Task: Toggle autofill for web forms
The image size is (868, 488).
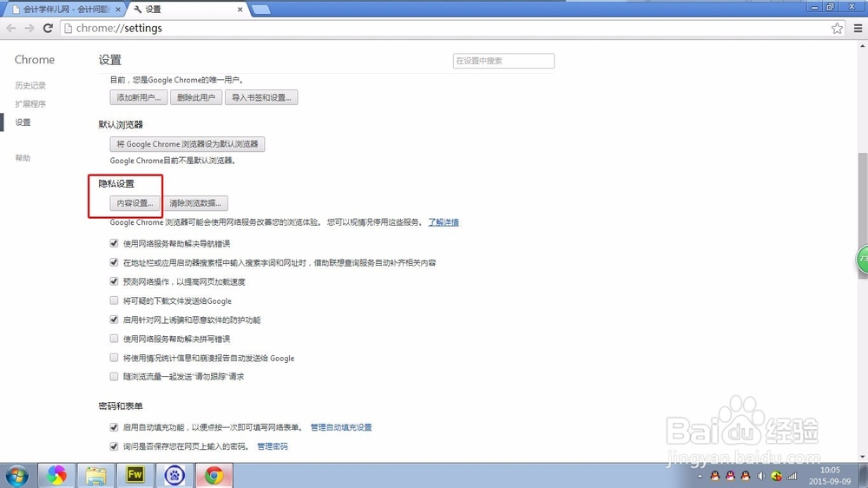Action: point(114,427)
